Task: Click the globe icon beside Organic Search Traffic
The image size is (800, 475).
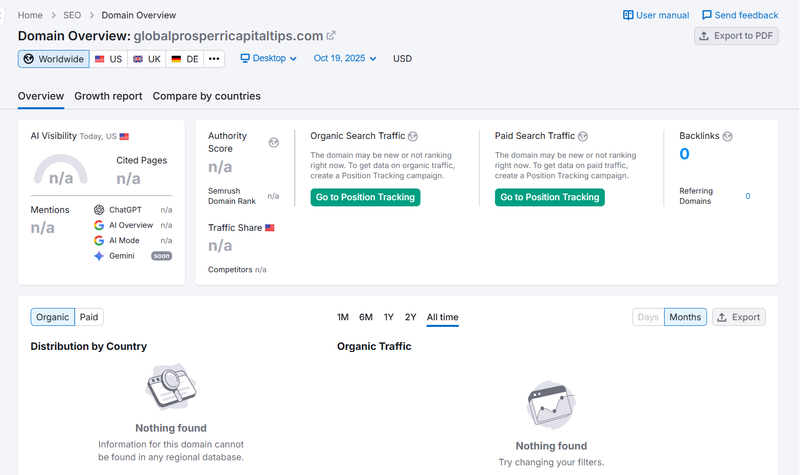Action: [413, 136]
